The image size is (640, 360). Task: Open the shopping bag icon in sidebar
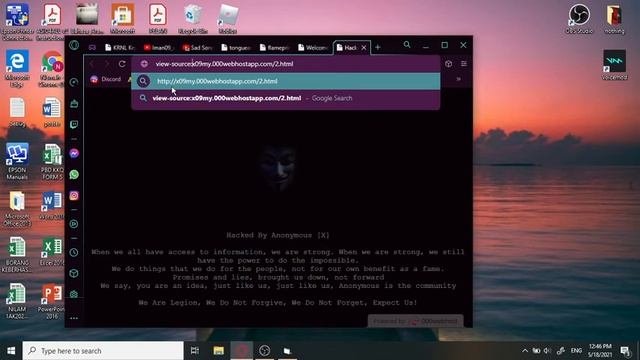coord(74,104)
